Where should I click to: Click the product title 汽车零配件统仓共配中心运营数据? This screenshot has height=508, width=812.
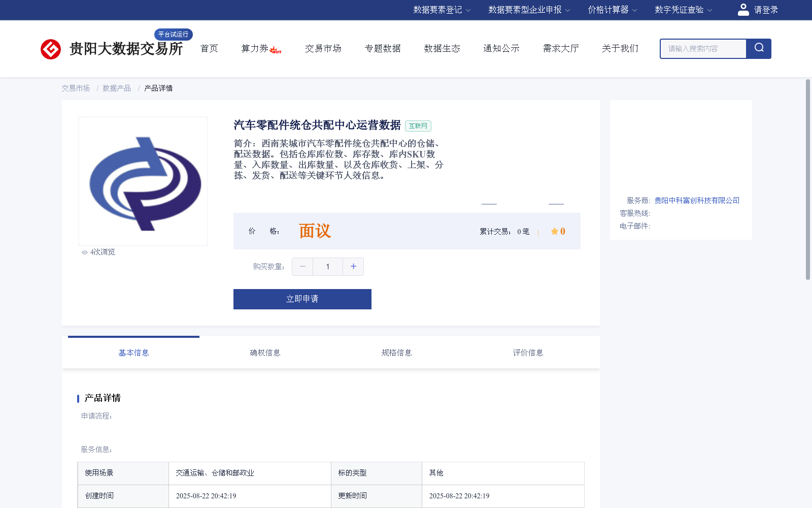tap(317, 125)
